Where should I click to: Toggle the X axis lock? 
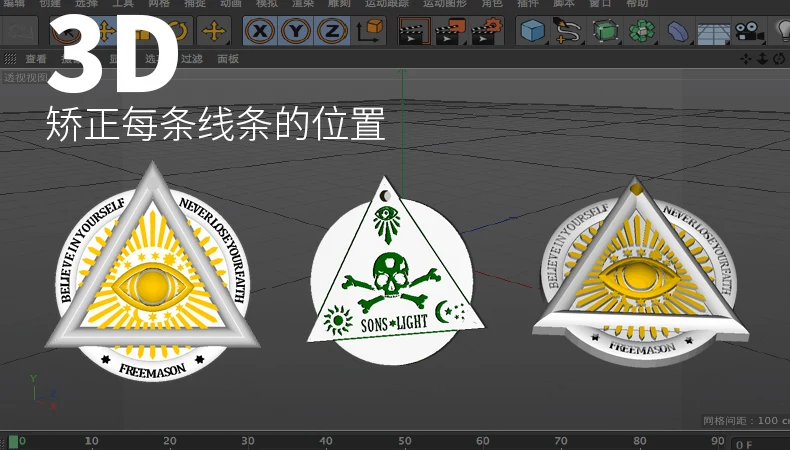(260, 31)
